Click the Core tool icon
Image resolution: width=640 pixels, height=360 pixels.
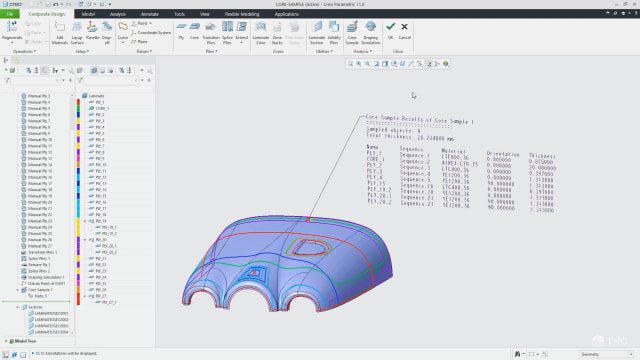point(195,27)
